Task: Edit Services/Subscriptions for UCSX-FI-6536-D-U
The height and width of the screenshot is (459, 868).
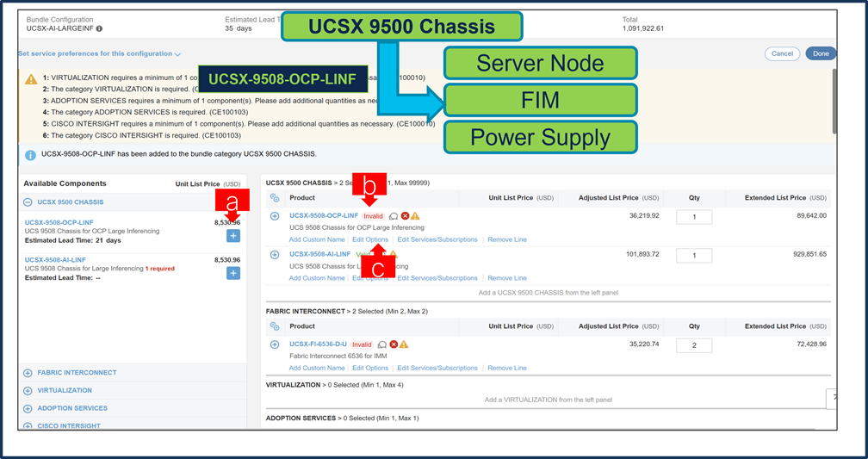Action: pos(437,368)
